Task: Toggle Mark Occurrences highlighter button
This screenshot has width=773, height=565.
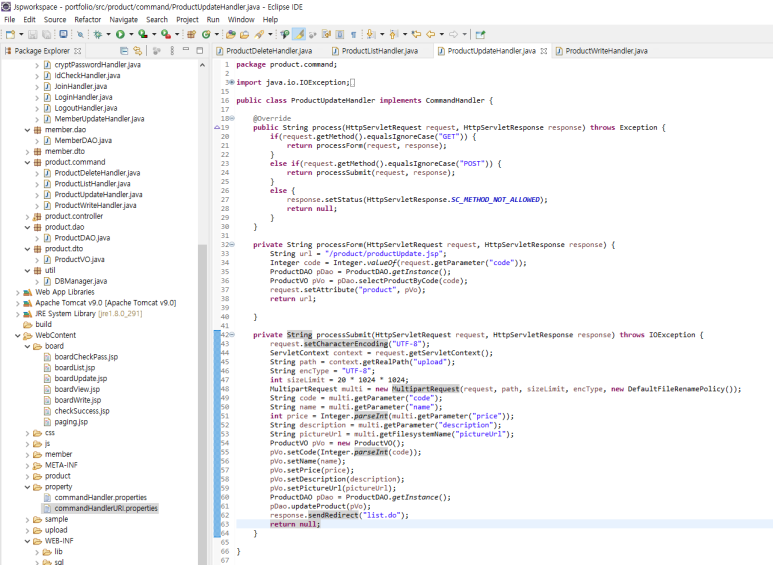Action: [299, 35]
